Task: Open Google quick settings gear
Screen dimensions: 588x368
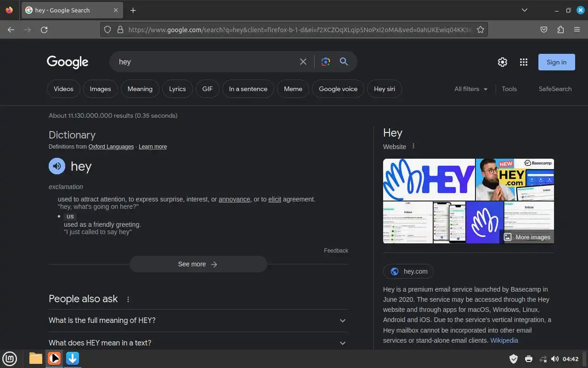Action: pyautogui.click(x=503, y=62)
